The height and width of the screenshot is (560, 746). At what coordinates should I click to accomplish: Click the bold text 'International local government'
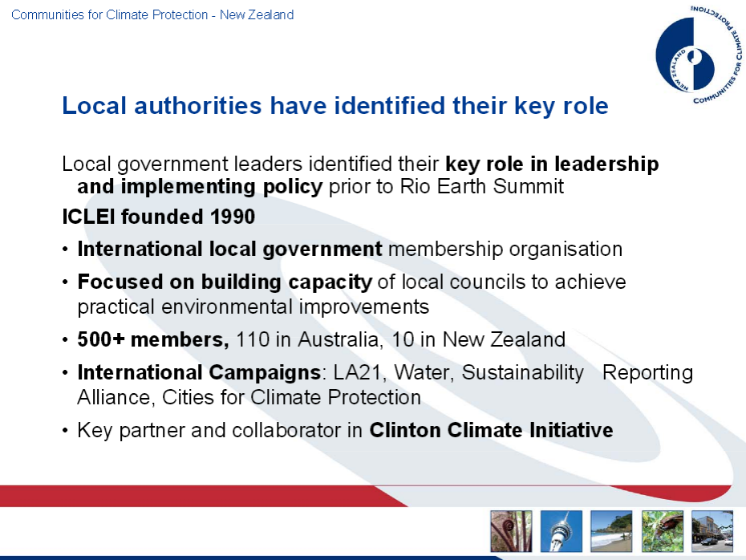point(229,249)
